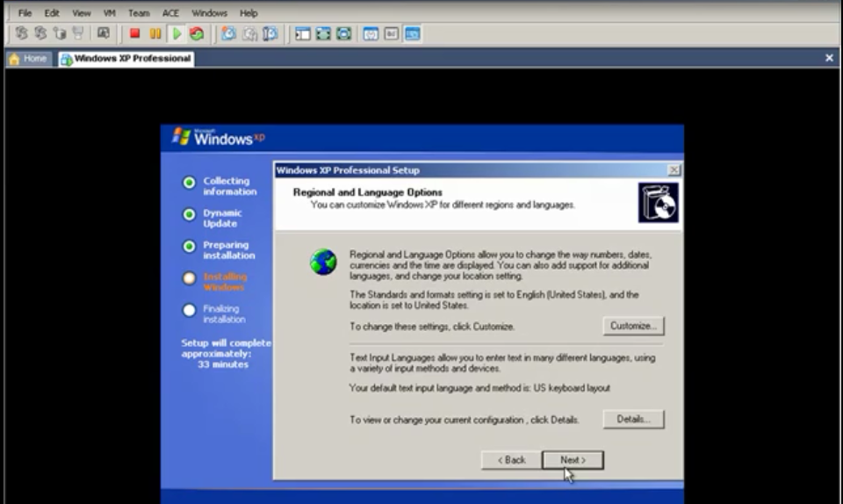This screenshot has width=843, height=504.
Task: Click the Windows XP flag logo
Action: click(x=182, y=136)
